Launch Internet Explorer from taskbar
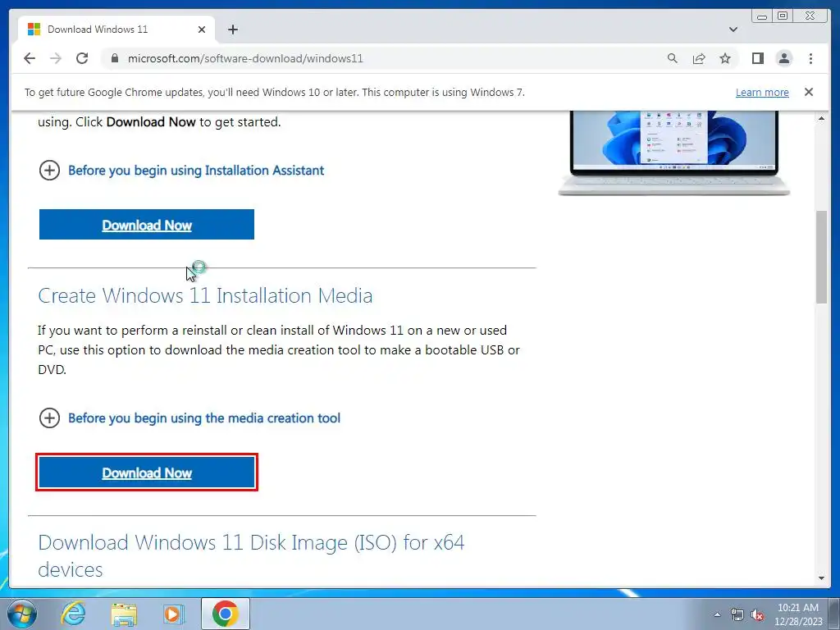 [73, 614]
